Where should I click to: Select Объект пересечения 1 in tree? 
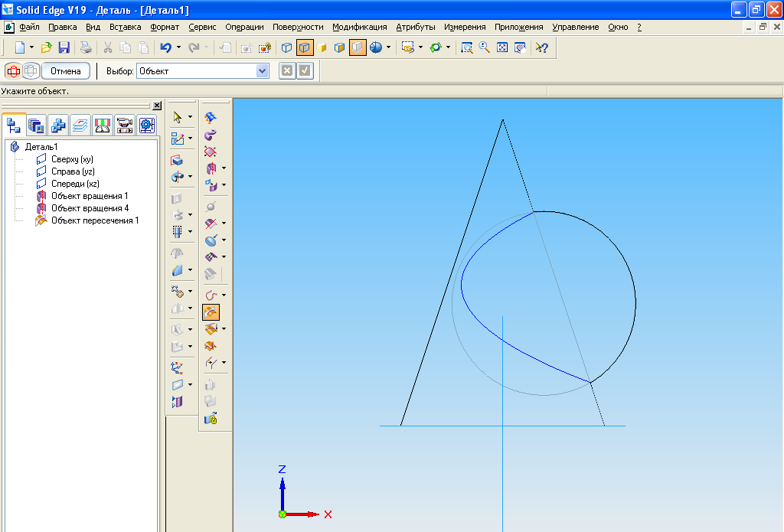point(95,220)
